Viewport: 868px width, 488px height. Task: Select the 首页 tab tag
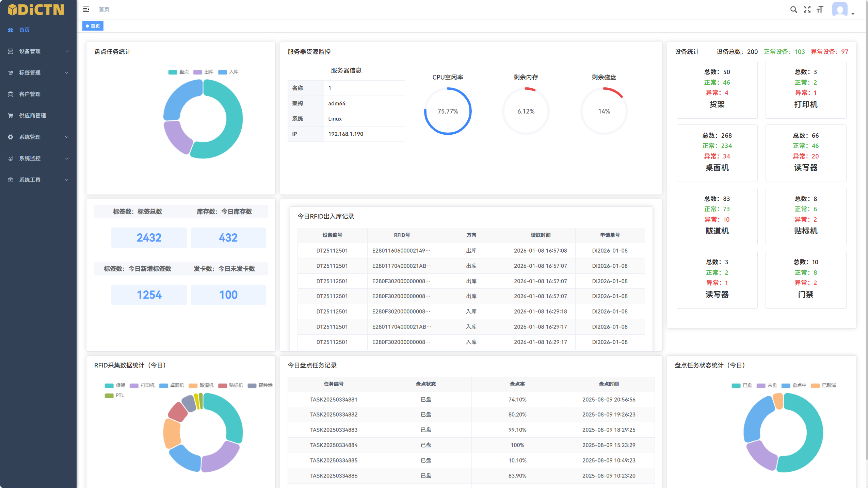pos(93,26)
